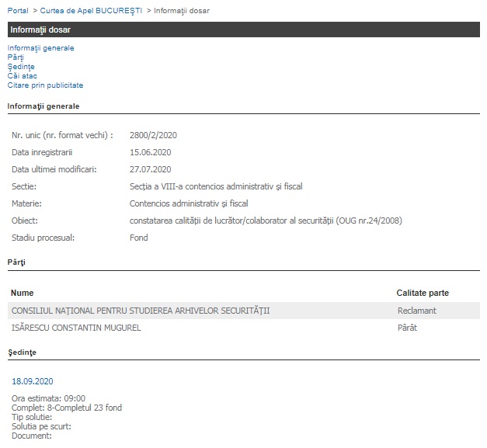Click the Reclamant party role cell
Screen dimensions: 487x448
(x=416, y=311)
